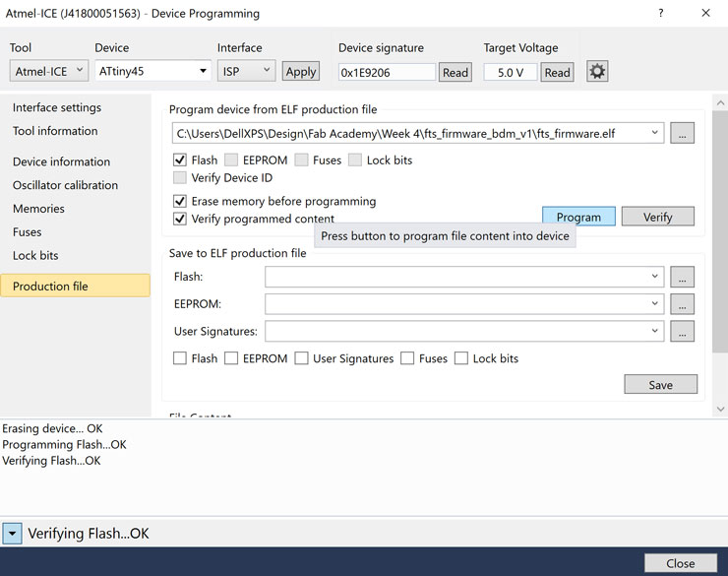
Task: Check EEPROM in Save to ELF section
Action: [231, 358]
